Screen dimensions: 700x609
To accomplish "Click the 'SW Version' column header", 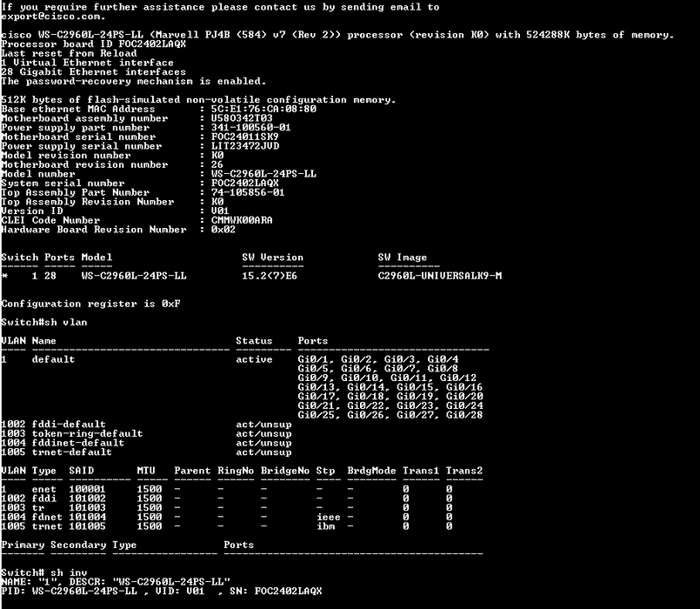I will pos(273,258).
